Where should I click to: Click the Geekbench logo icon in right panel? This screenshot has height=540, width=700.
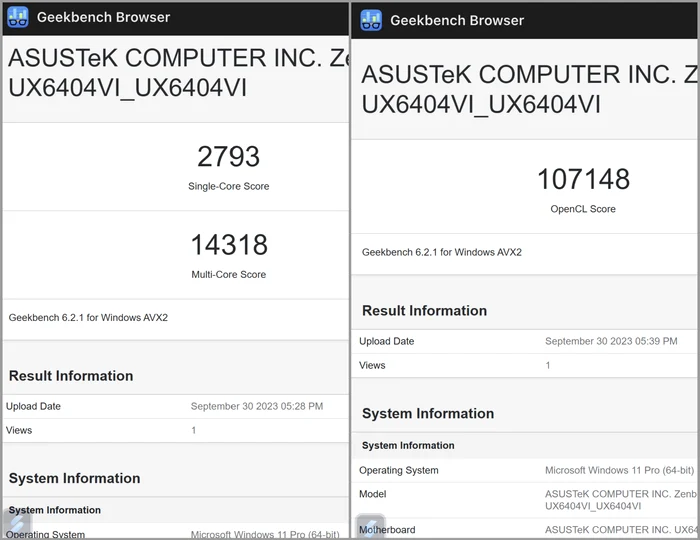coord(371,20)
